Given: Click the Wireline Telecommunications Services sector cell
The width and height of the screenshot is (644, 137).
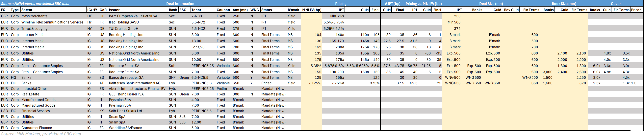Looking at the screenshot, I should [x=52, y=22].
